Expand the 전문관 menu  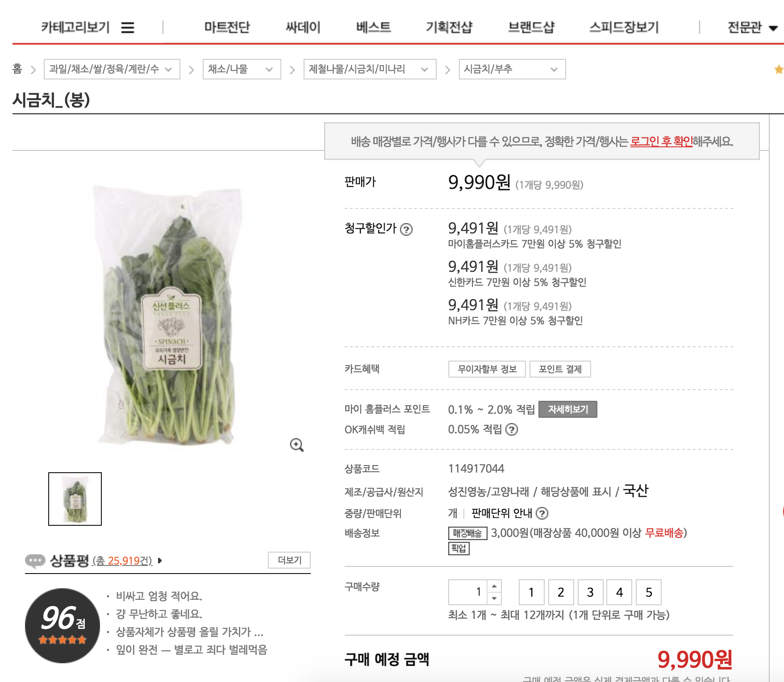pos(753,28)
